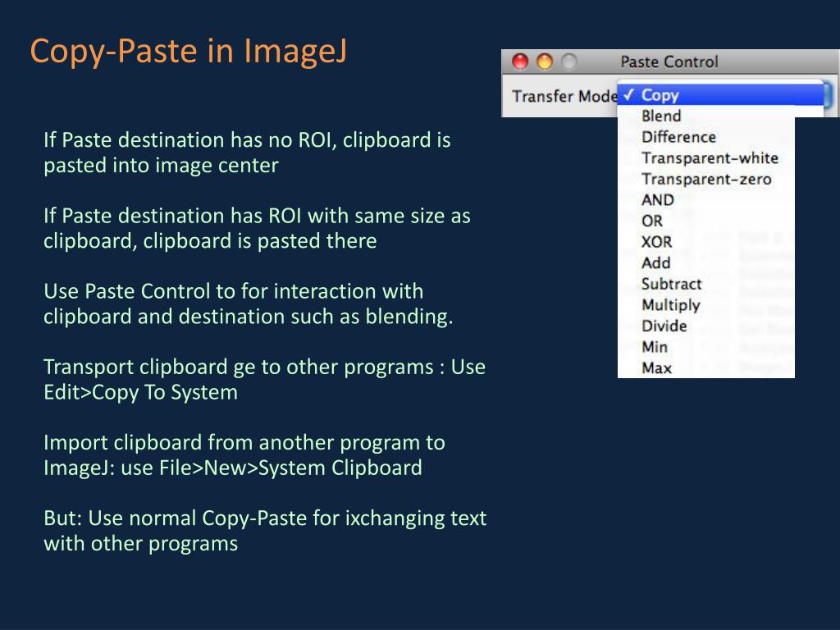Minimize Paste Control with the yellow button
840x630 pixels.
click(x=545, y=62)
